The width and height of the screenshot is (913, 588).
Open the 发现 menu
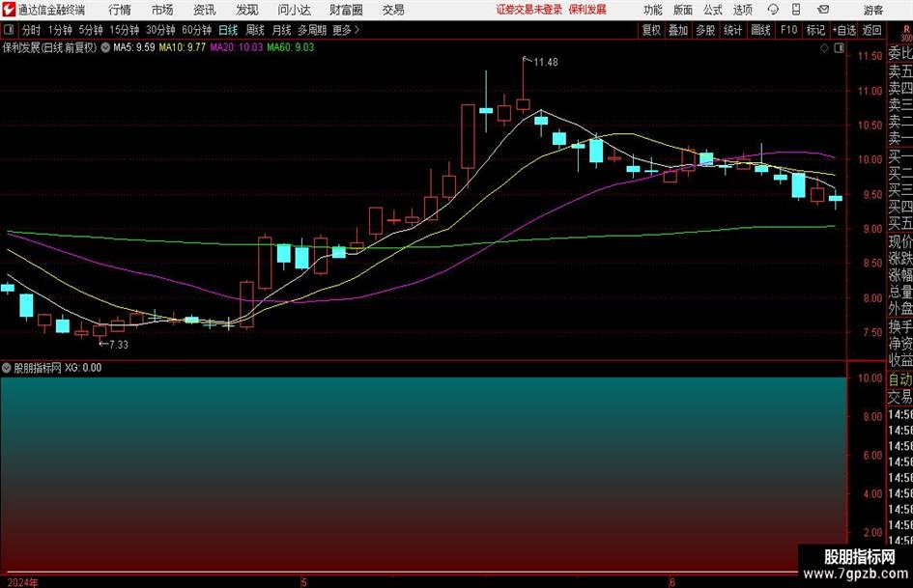(247, 10)
